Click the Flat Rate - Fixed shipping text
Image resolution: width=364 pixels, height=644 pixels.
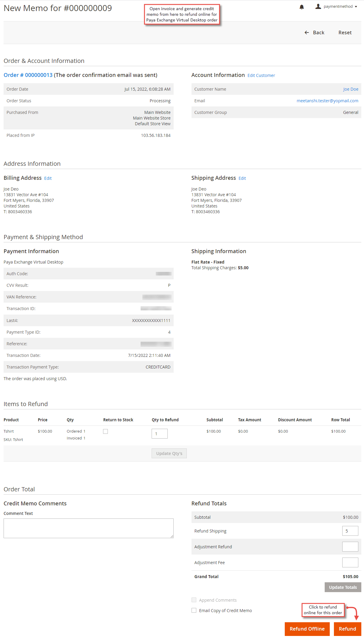point(208,262)
